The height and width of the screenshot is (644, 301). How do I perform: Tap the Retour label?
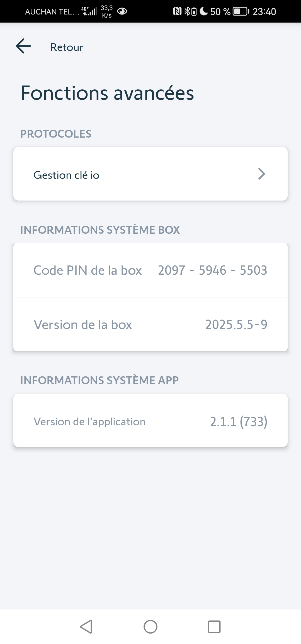pos(67,47)
